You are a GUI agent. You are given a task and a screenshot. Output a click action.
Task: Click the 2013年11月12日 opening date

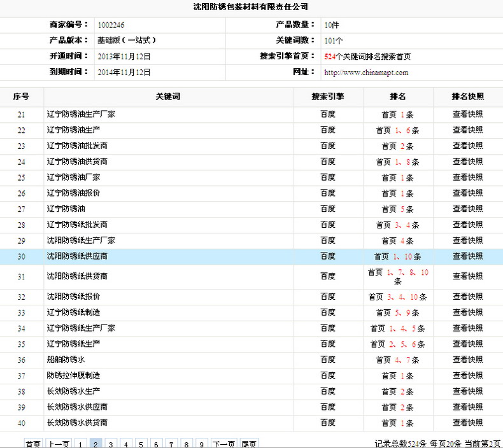pyautogui.click(x=124, y=57)
